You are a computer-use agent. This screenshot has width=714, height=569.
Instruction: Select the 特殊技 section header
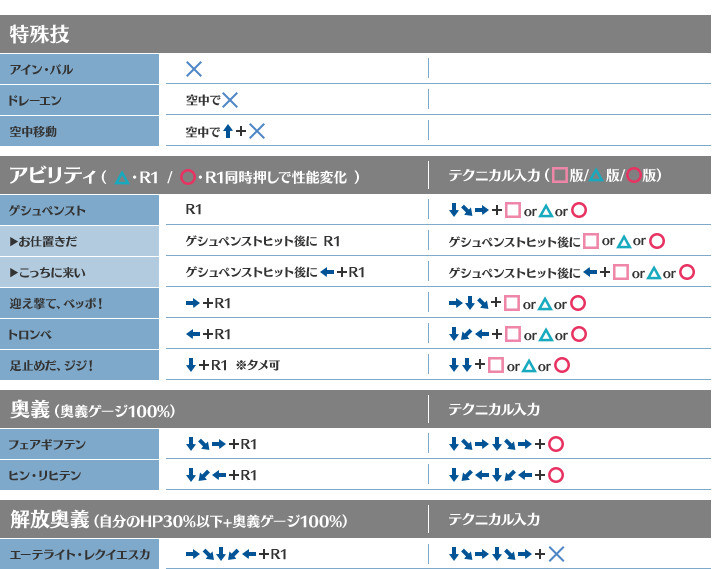40,35
